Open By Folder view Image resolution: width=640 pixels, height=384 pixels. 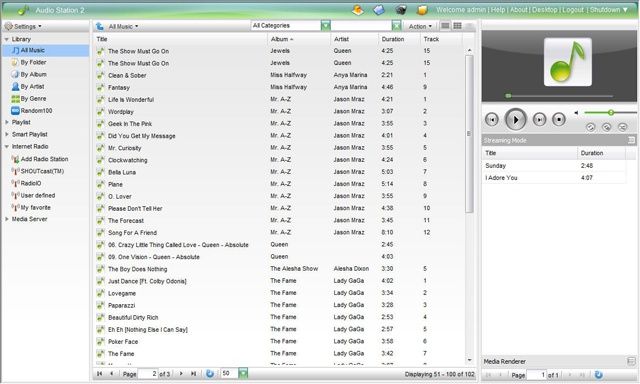(33, 62)
